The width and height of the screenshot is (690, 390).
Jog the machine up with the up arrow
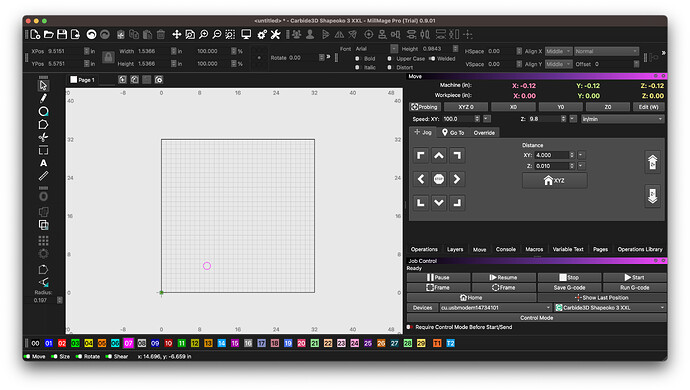439,155
